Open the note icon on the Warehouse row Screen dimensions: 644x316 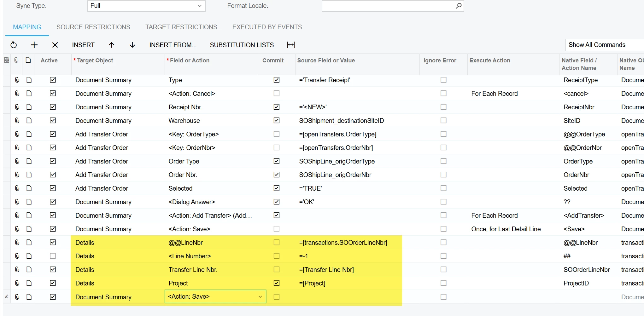click(29, 121)
